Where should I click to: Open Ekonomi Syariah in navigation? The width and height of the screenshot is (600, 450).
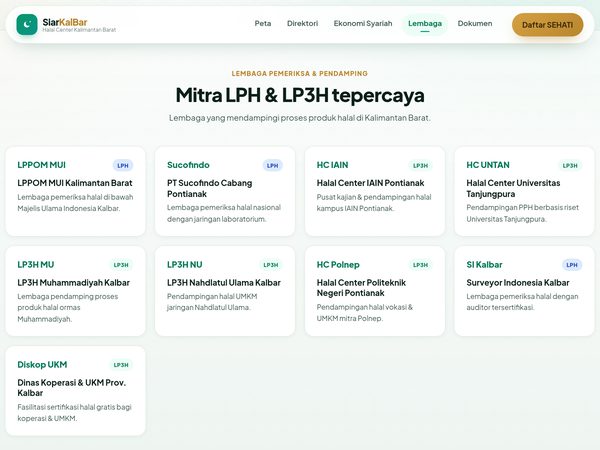363,23
